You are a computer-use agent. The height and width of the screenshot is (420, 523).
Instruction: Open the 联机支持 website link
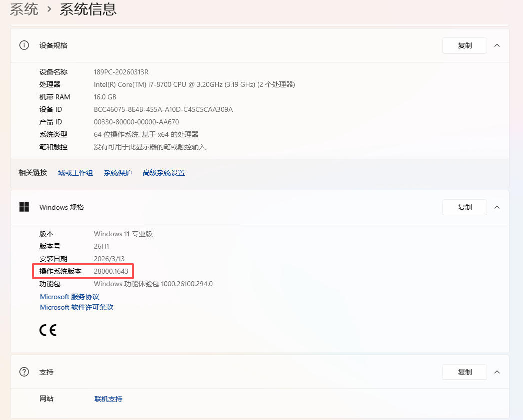108,399
